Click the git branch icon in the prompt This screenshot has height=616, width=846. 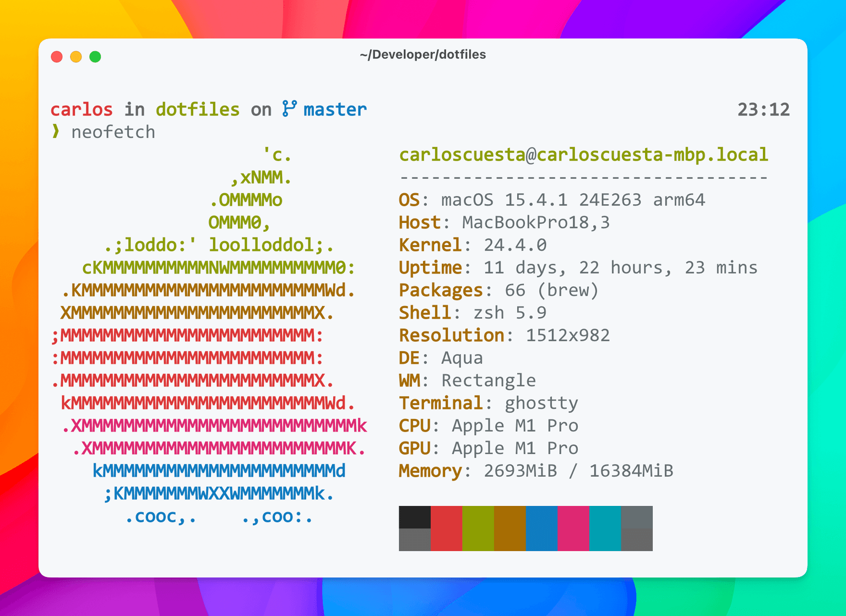coord(290,109)
